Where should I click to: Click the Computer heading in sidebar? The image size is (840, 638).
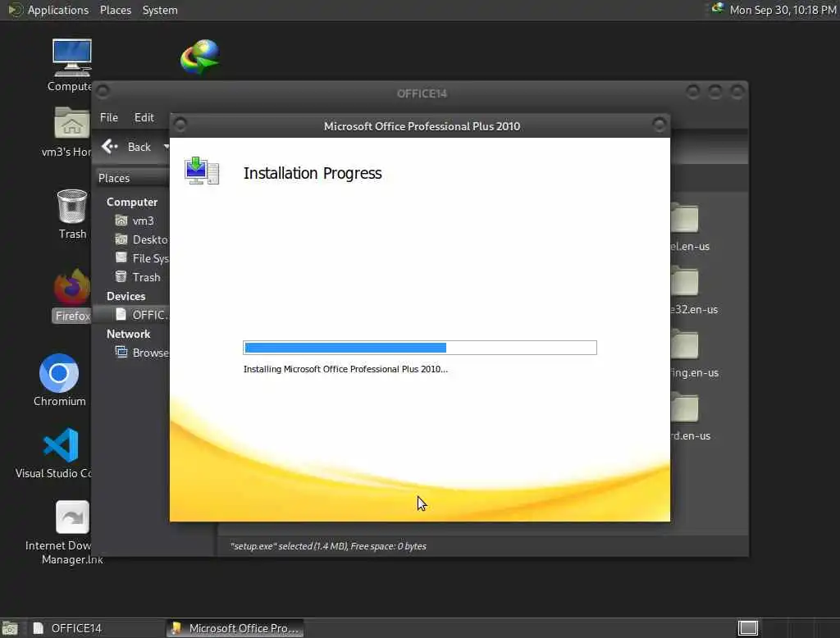(132, 202)
